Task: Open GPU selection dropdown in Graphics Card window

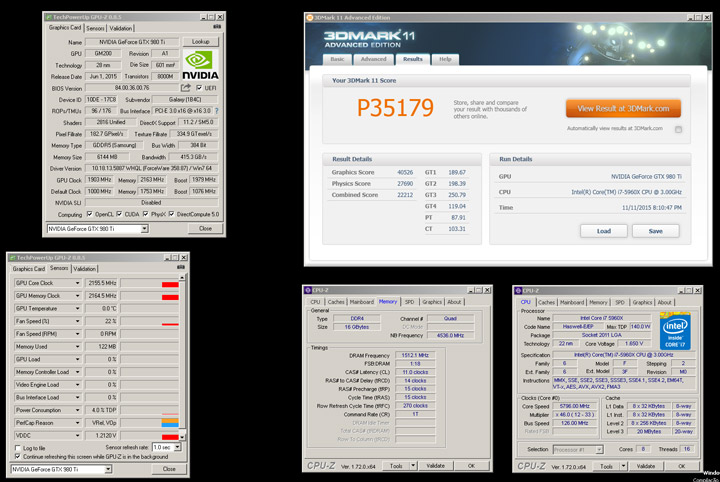Action: pos(144,228)
